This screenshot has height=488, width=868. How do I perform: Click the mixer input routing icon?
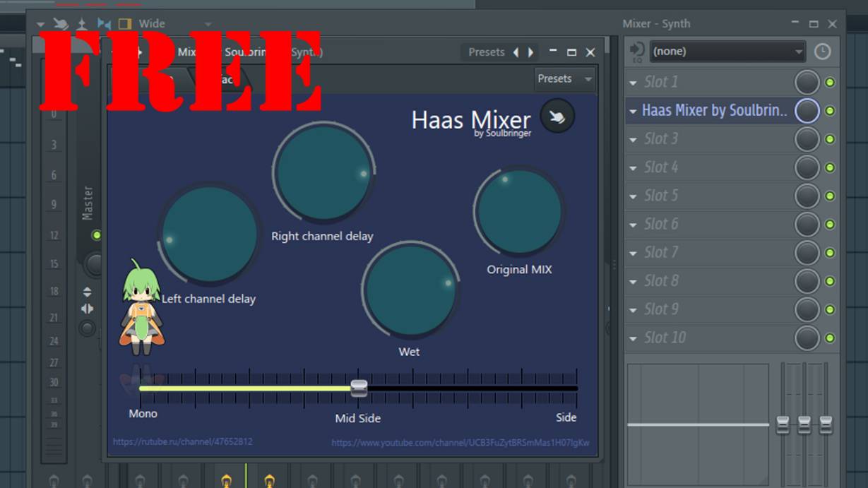tap(637, 51)
